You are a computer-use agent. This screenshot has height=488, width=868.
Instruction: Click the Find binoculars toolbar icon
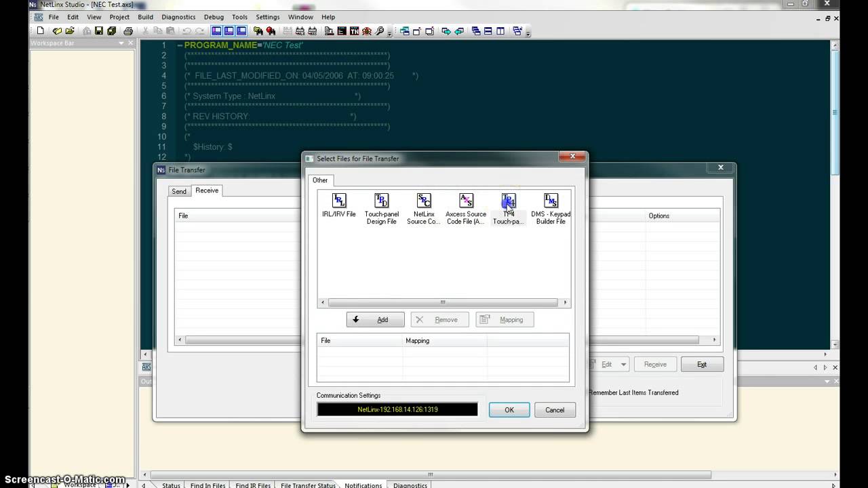tap(258, 30)
